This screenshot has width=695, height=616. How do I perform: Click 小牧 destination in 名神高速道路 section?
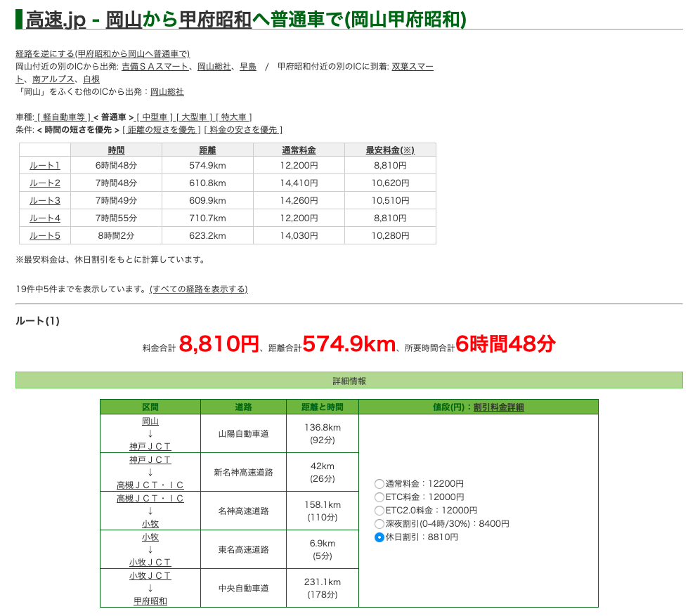(150, 523)
